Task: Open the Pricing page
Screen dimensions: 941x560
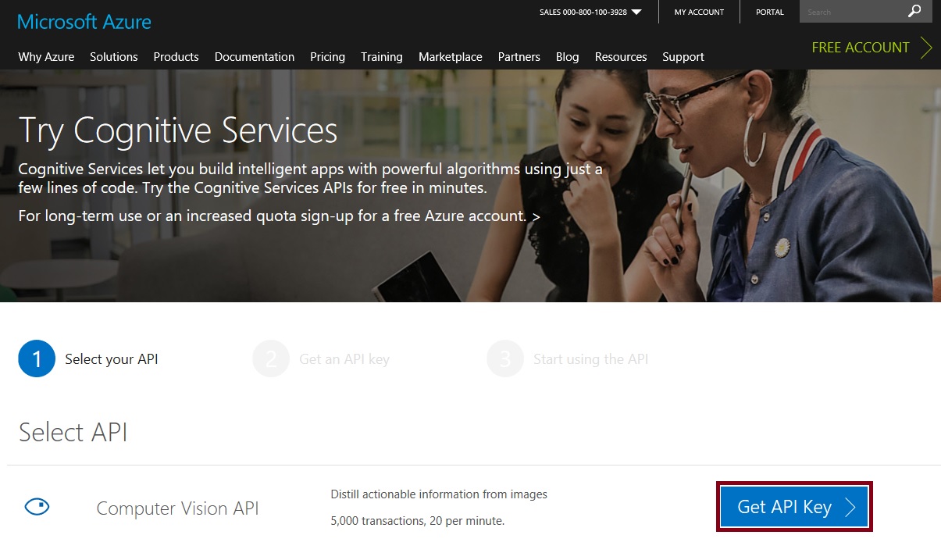Action: coord(327,57)
